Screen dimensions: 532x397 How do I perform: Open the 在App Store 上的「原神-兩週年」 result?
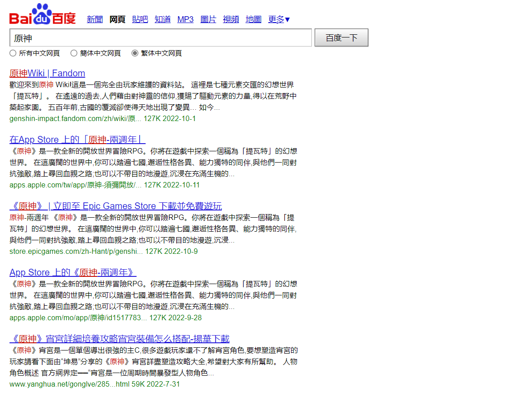point(77,140)
